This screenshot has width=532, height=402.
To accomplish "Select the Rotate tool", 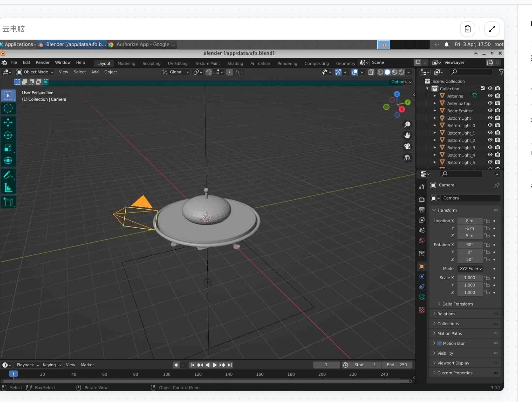I will (8, 135).
